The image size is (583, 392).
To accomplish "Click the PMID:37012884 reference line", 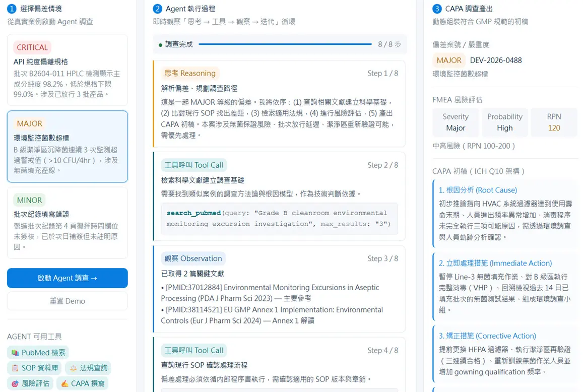I will (x=270, y=293).
